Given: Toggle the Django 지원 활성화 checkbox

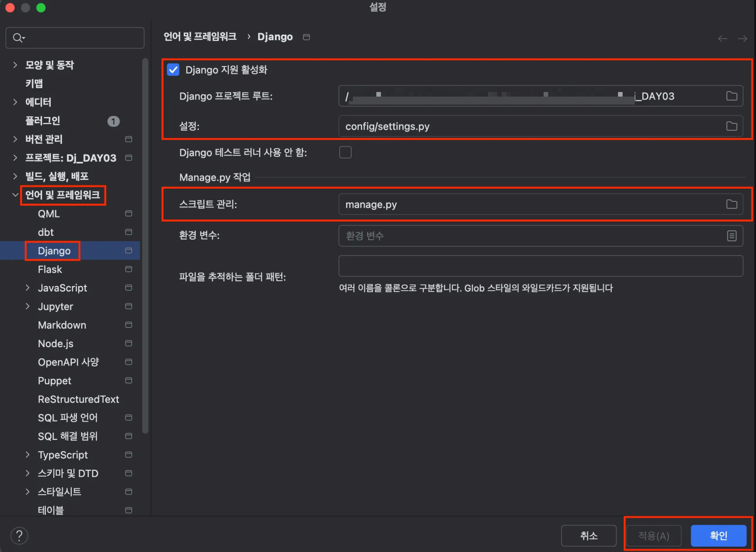Looking at the screenshot, I should 173,70.
